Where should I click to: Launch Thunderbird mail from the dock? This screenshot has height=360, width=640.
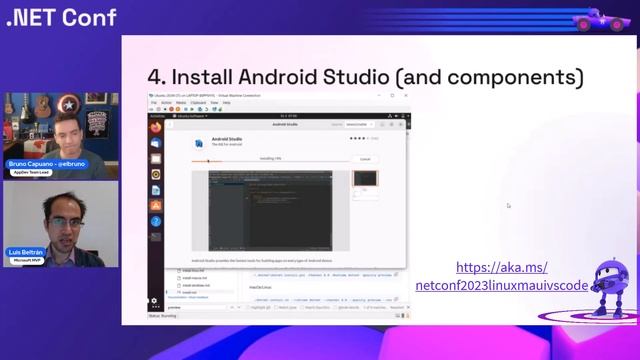[x=156, y=143]
